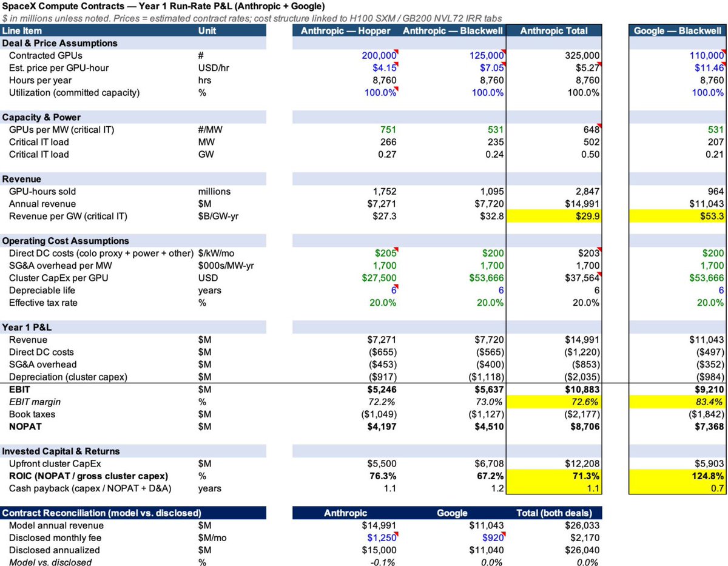Click the ($497) direct DC costs cell
This screenshot has width=728, height=566.
711,352
